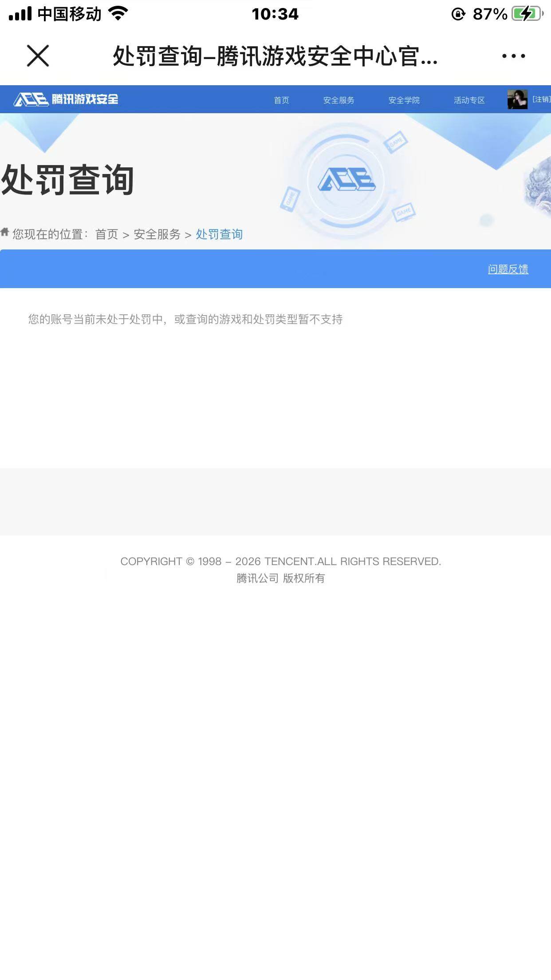Screen dimensions: 551x980
Task: Tap the rotation lock icon in the status bar
Action: pos(458,14)
